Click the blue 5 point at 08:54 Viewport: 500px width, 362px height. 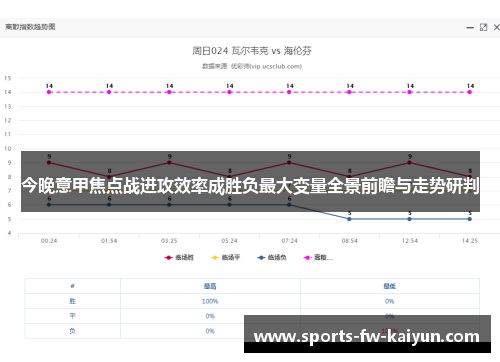point(349,219)
